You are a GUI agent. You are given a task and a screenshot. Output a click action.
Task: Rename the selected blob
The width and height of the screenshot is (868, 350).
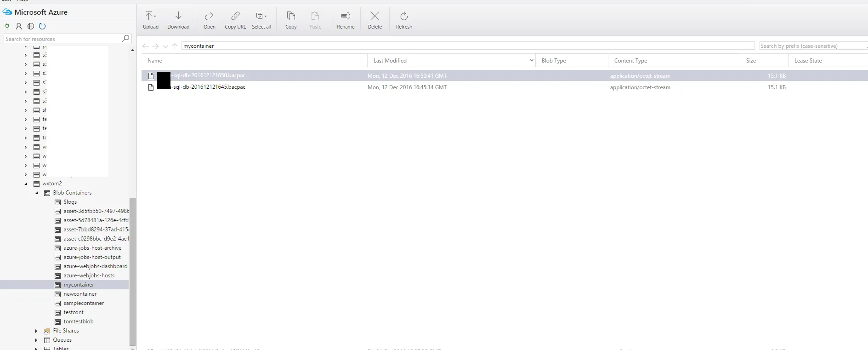[346, 20]
